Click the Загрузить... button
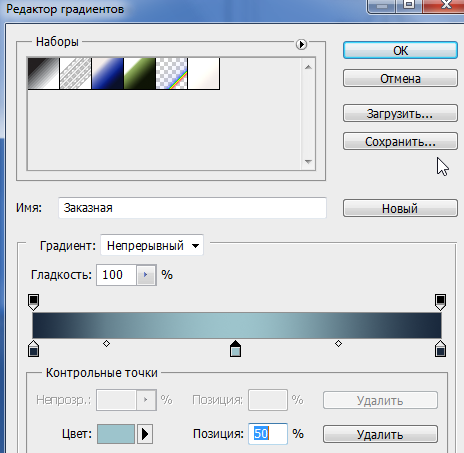 pyautogui.click(x=400, y=113)
